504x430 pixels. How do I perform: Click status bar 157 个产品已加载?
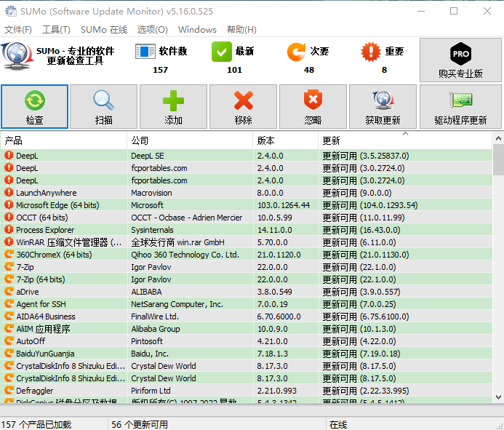(36, 424)
